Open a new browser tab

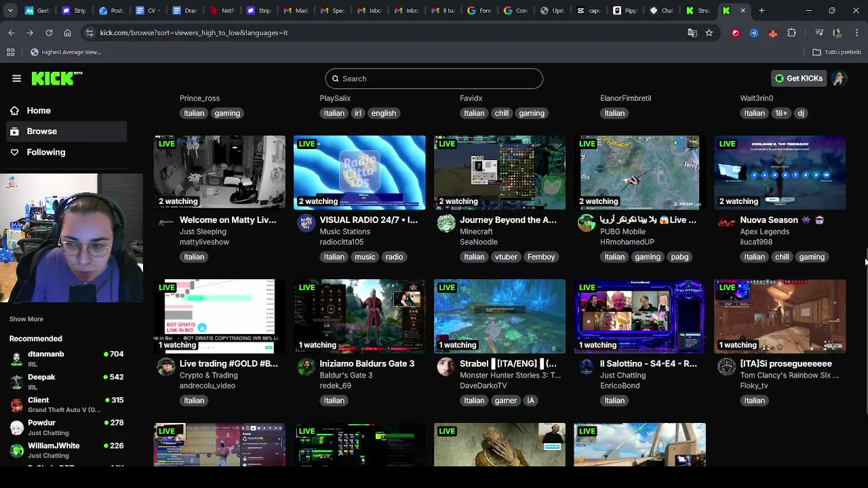(762, 11)
